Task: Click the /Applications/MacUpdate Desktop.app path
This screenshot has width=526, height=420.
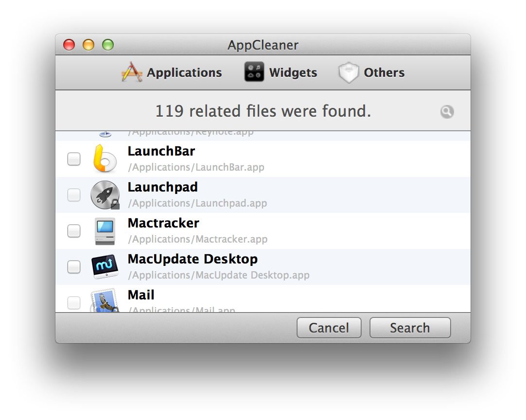Action: (x=219, y=275)
